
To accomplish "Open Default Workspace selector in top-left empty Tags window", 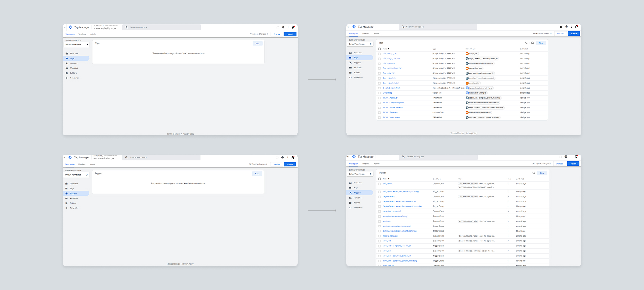I will (x=77, y=45).
